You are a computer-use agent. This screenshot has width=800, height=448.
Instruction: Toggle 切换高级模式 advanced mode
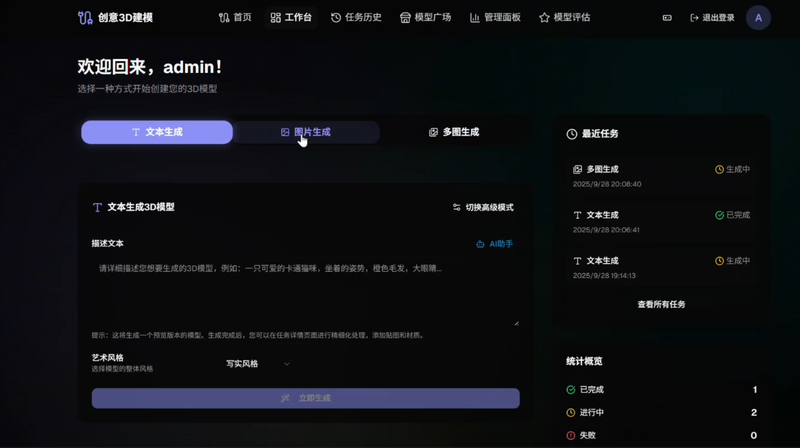click(483, 207)
